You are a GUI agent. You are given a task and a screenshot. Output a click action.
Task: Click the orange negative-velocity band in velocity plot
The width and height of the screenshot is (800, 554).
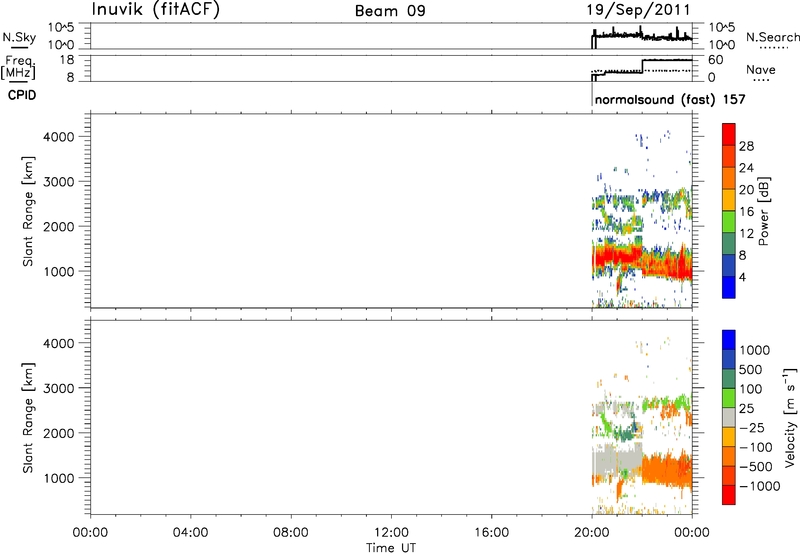coord(666,469)
